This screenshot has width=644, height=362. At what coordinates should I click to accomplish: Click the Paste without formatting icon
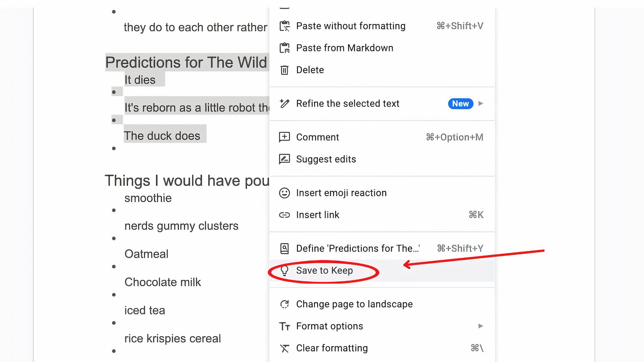click(285, 26)
